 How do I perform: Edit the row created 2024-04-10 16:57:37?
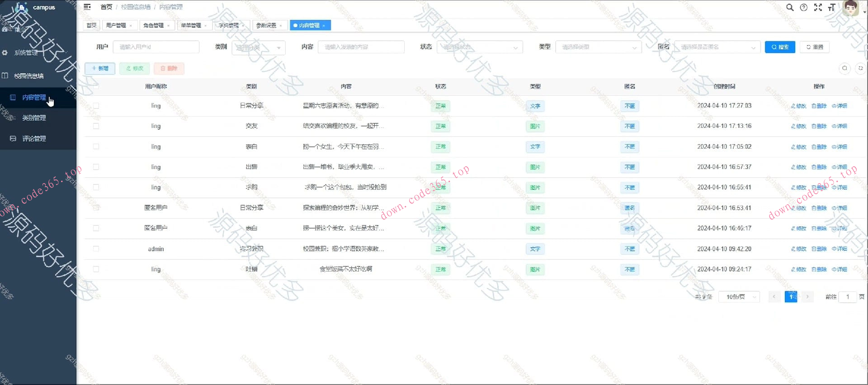click(799, 167)
